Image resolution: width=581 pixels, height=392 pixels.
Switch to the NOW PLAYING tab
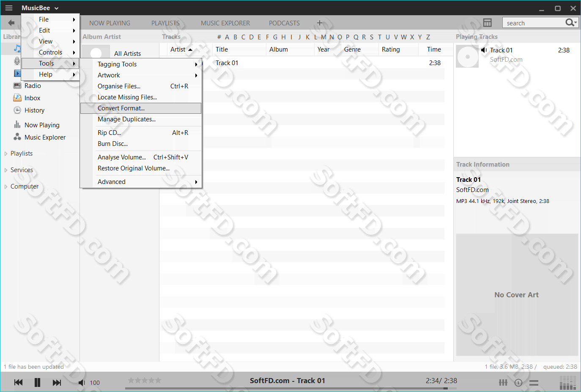tap(110, 23)
